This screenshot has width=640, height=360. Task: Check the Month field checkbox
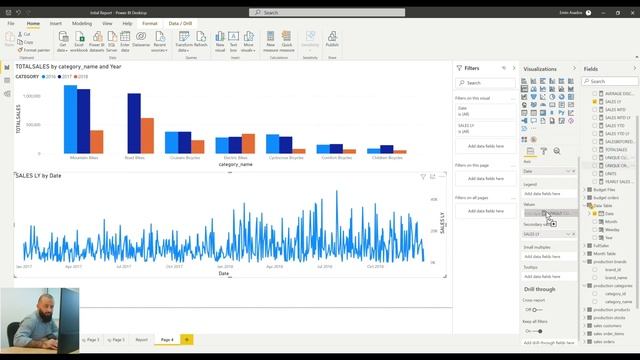coord(595,222)
